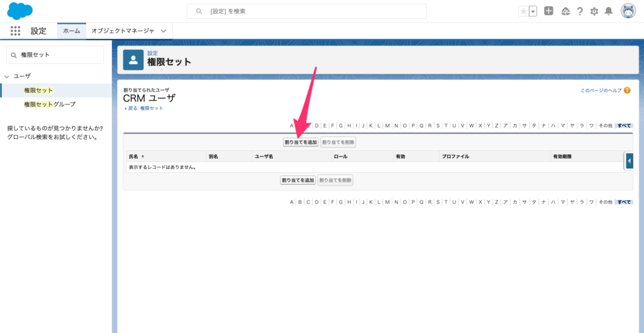
Task: Click the Salesforce cloud logo
Action: (x=19, y=11)
